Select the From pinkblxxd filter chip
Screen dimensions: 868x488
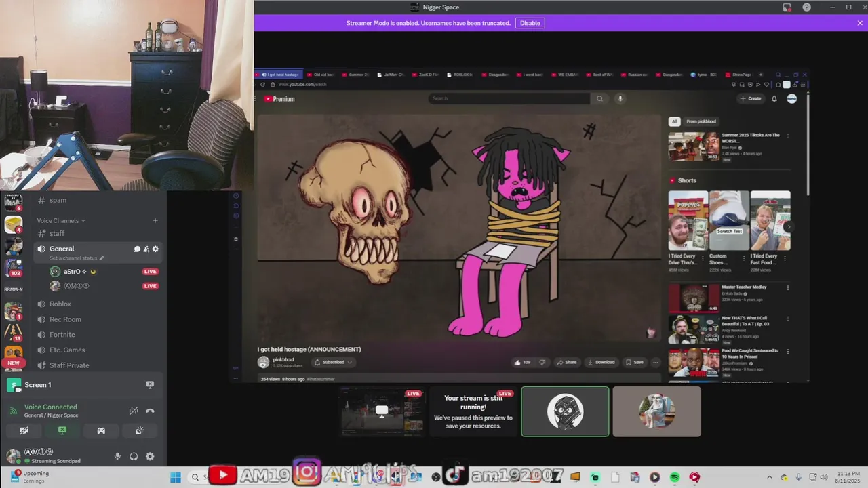(701, 121)
